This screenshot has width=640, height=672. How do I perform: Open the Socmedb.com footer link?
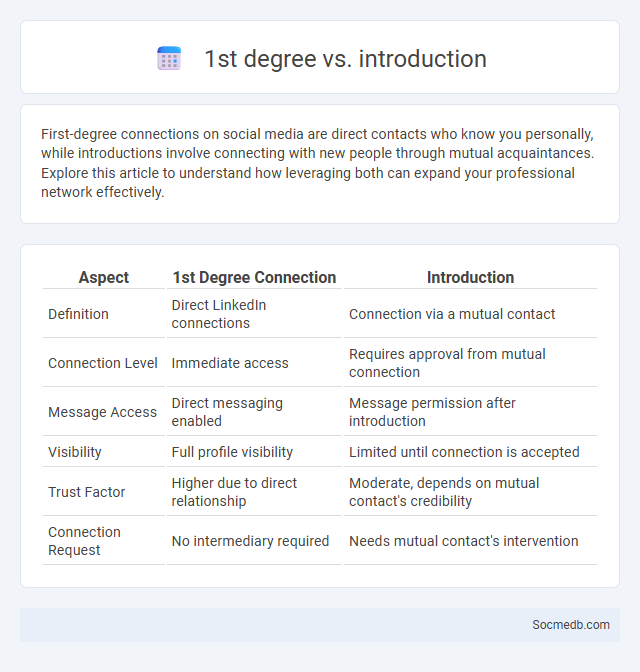tap(571, 625)
